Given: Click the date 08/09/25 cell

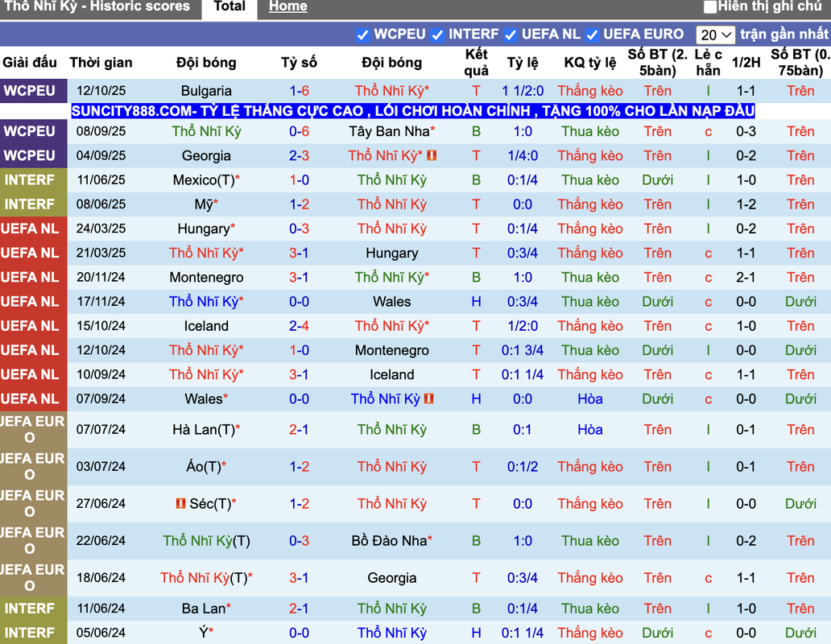Looking at the screenshot, I should tap(101, 131).
